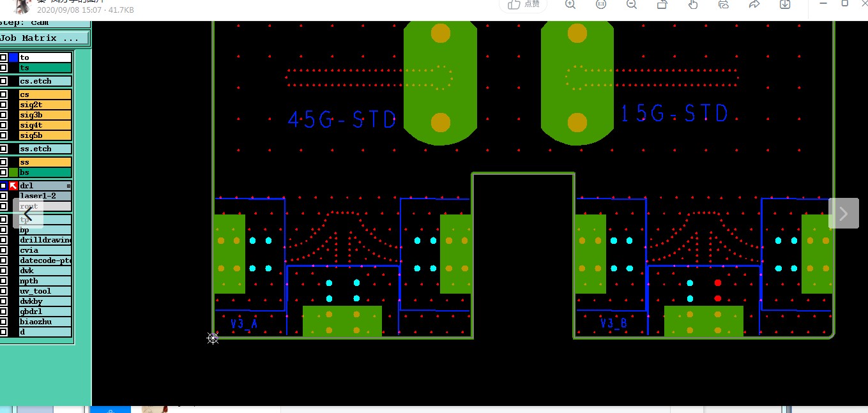Select the sig4t layer row
This screenshot has height=413, width=868.
tap(45, 125)
